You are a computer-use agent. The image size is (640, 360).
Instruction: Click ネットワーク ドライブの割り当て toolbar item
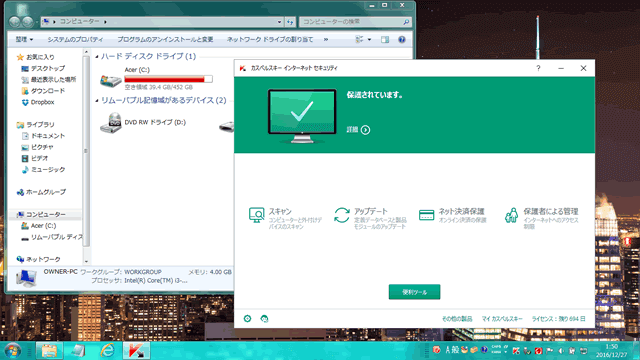270,40
